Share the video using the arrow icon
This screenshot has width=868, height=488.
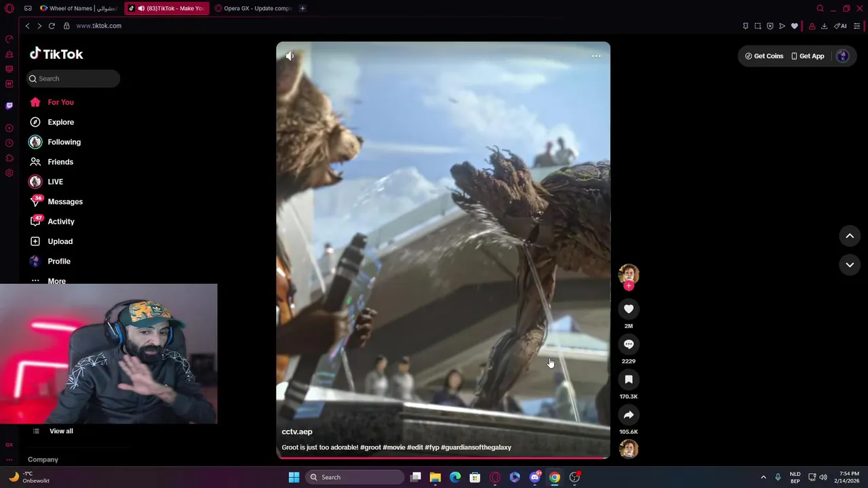629,415
